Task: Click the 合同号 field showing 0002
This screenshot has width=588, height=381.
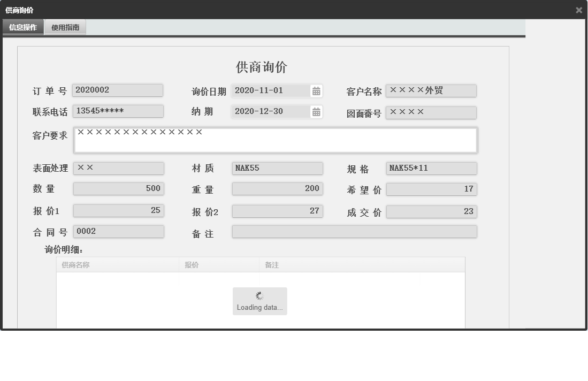Action: [x=118, y=231]
